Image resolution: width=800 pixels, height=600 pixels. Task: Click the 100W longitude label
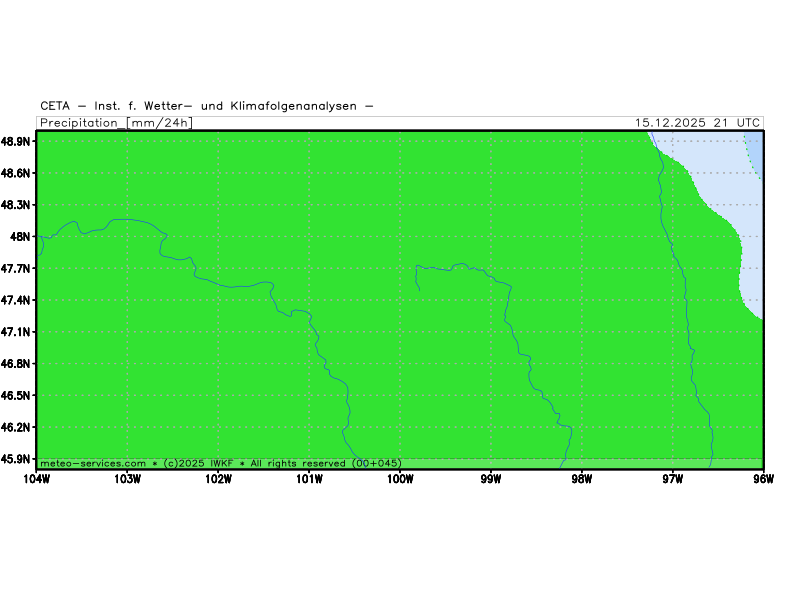coord(400,478)
